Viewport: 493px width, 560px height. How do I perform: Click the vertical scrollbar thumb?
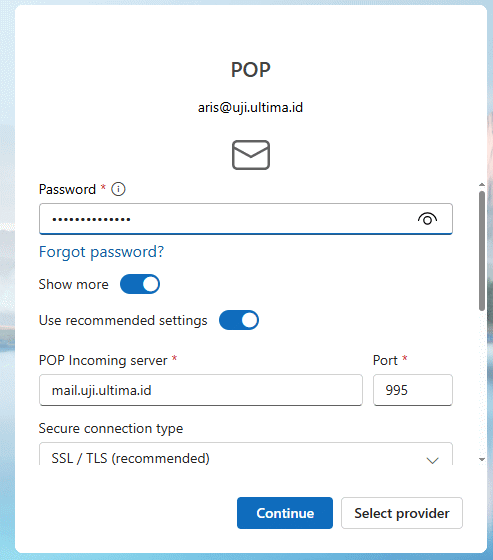point(482,251)
